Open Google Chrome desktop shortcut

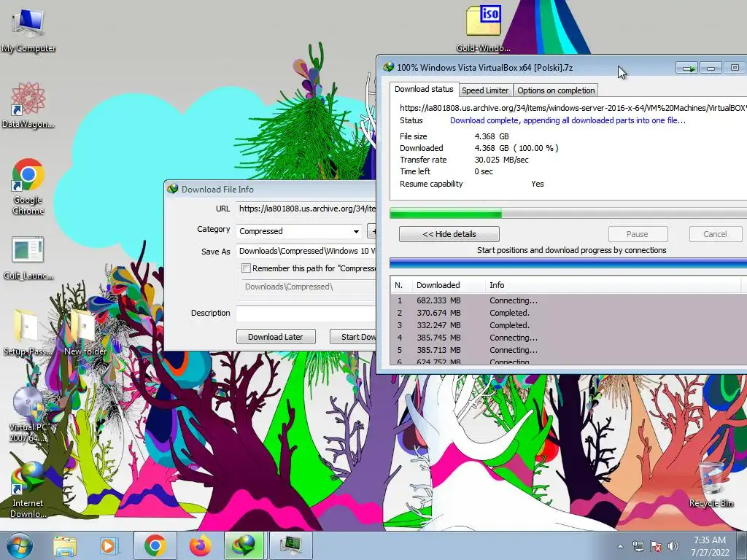28,186
